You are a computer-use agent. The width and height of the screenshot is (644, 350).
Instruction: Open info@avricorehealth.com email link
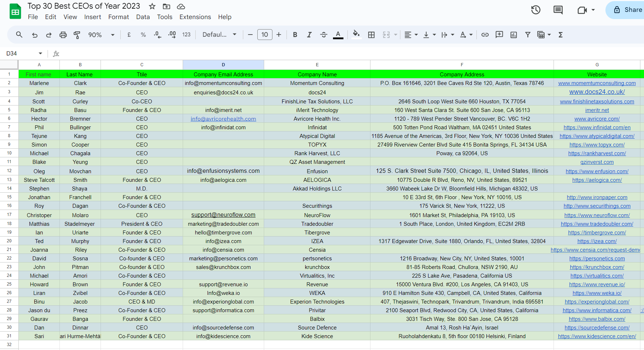pos(223,119)
